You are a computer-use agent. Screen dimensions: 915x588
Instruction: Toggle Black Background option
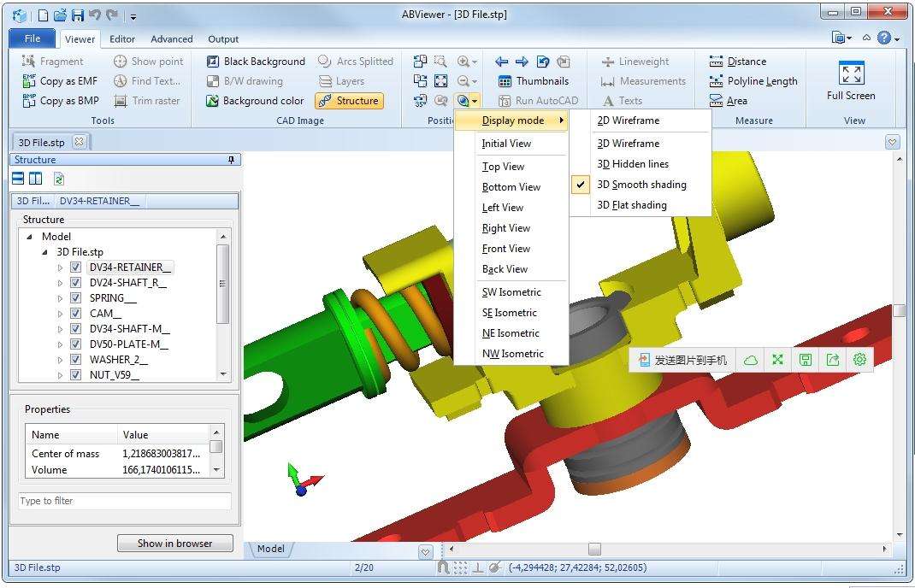pos(256,62)
